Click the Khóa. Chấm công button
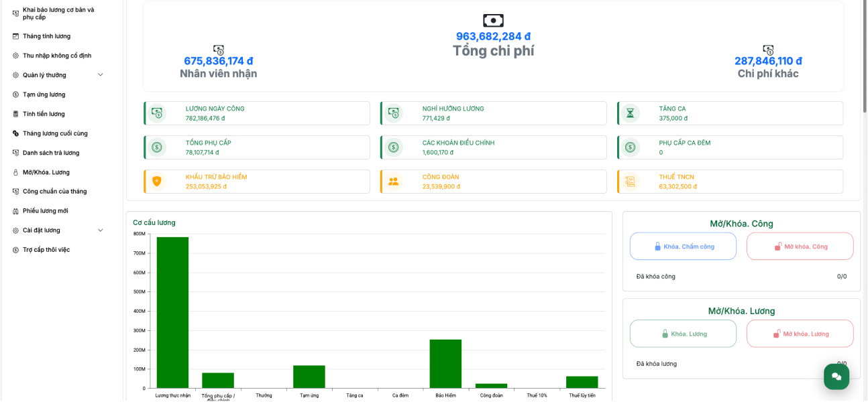The image size is (868, 402). [x=683, y=247]
